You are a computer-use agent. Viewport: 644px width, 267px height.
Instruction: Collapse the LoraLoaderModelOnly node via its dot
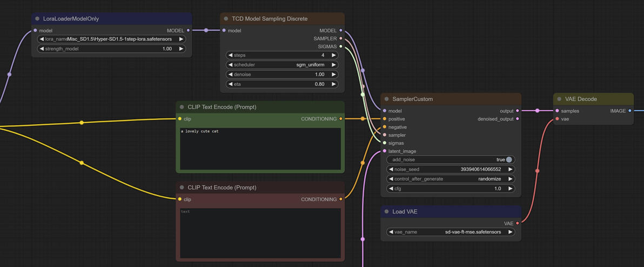[37, 19]
